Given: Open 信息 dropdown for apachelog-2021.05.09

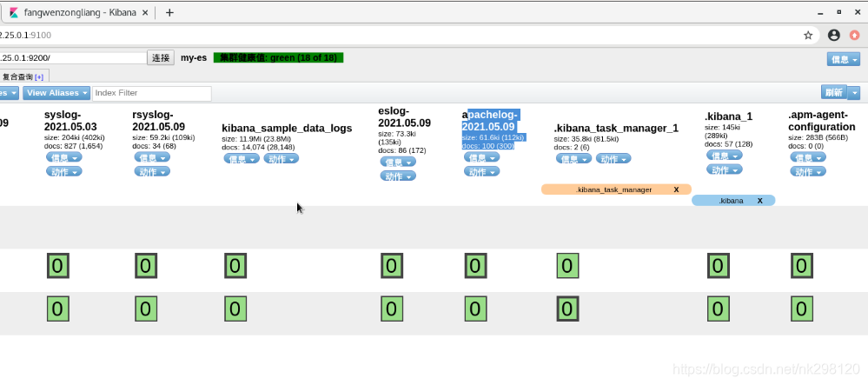Looking at the screenshot, I should pyautogui.click(x=481, y=157).
